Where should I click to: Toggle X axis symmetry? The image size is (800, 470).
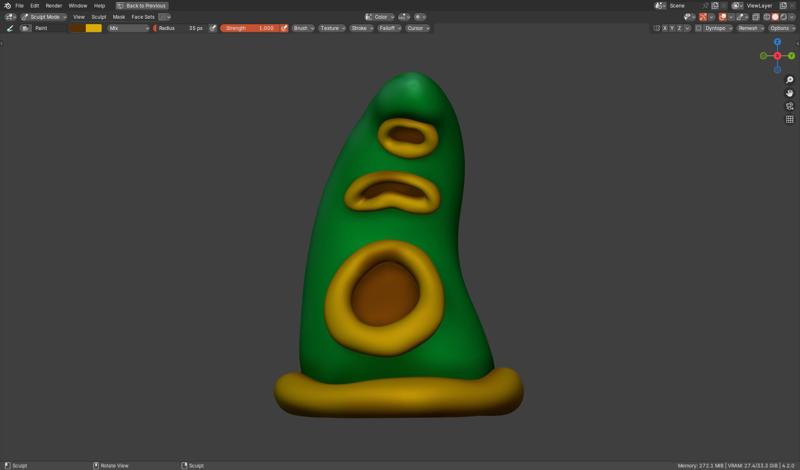(x=665, y=28)
